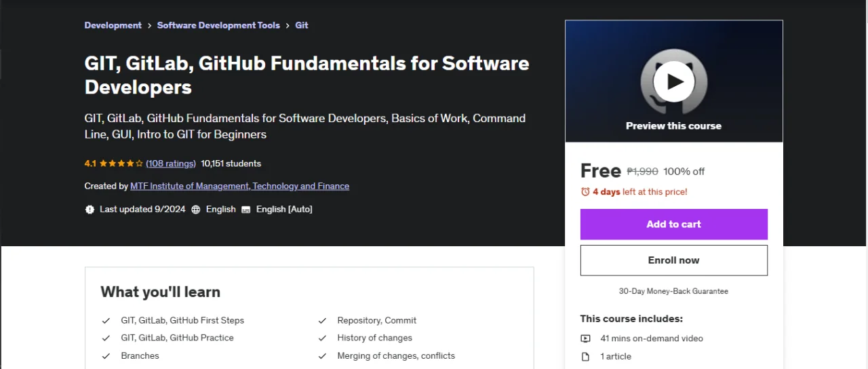Open the 108 ratings link
868x369 pixels.
(171, 163)
